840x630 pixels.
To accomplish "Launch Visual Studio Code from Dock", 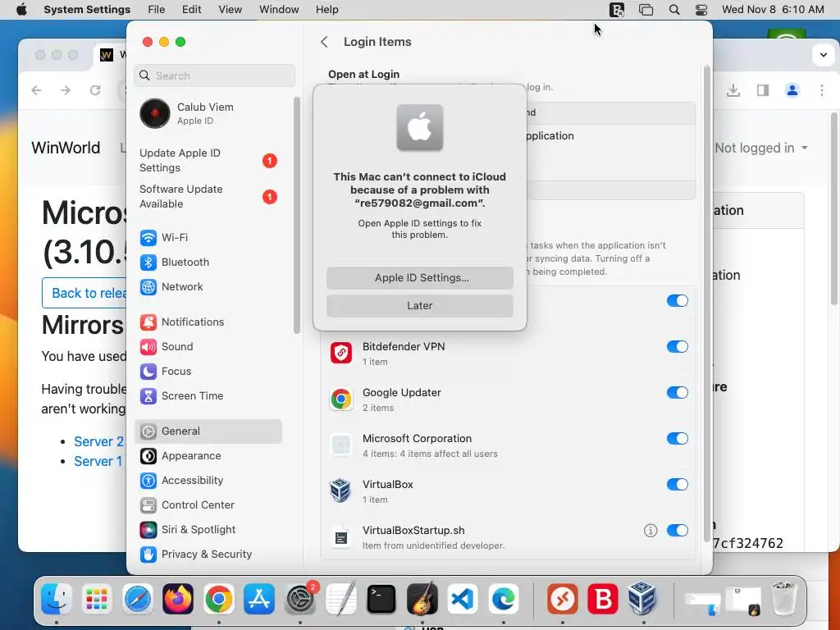I will coord(463,598).
